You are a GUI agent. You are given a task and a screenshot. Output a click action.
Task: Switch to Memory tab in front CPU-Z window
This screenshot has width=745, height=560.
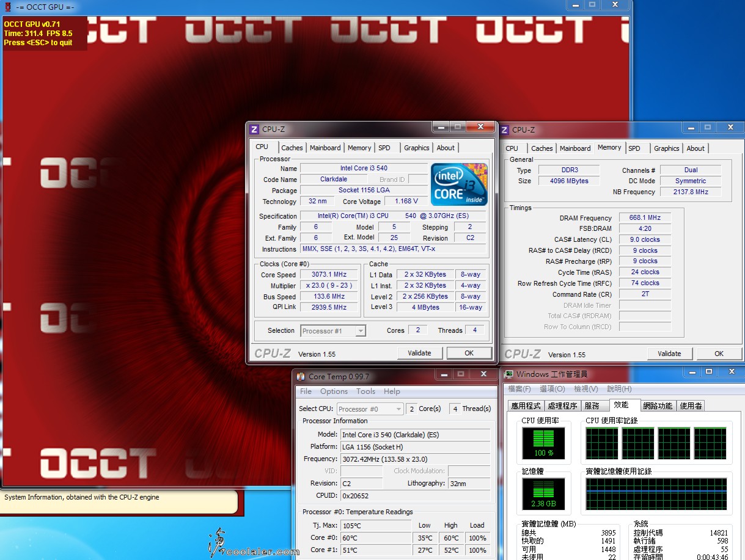coord(359,148)
